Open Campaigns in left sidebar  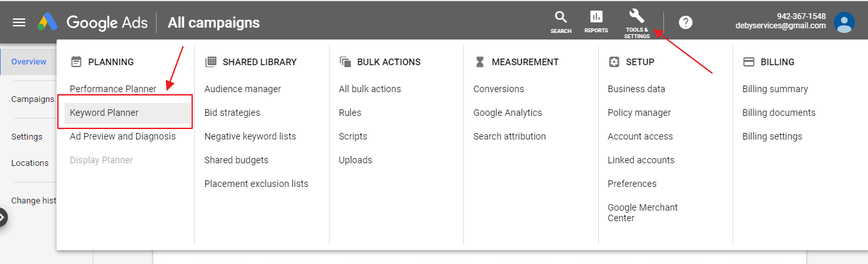32,99
